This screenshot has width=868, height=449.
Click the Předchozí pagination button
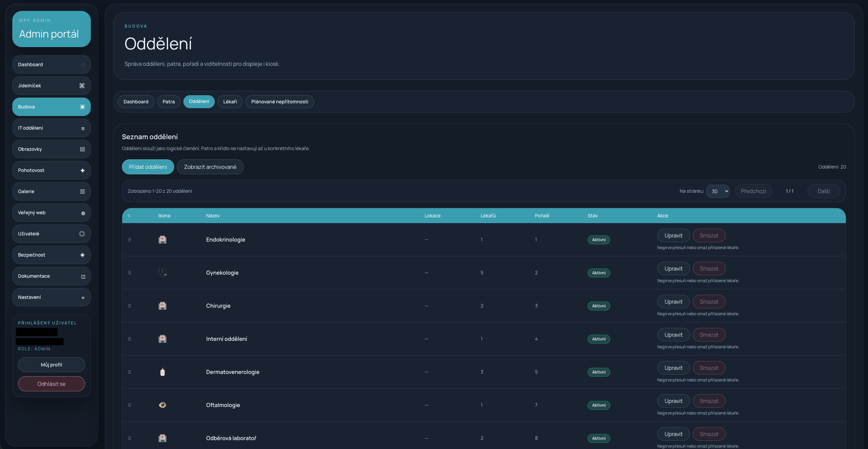[753, 191]
